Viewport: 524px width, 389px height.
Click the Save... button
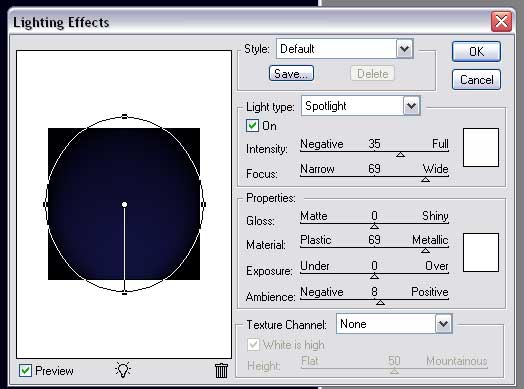291,73
